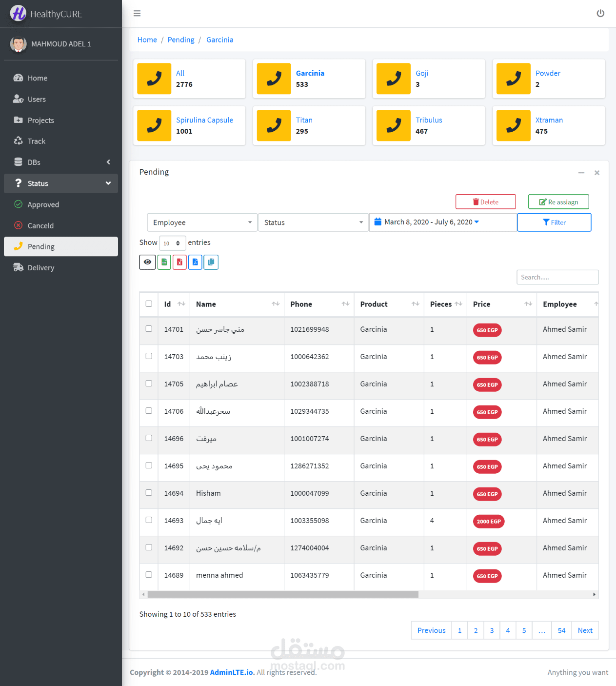616x686 pixels.
Task: Toggle the hamburger sidebar menu icon
Action: [137, 14]
